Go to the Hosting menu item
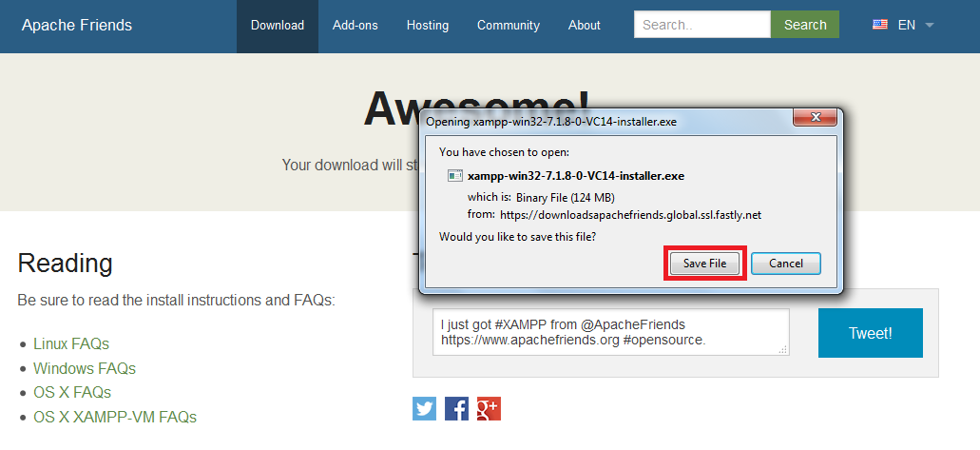980x450 pixels. 428,26
